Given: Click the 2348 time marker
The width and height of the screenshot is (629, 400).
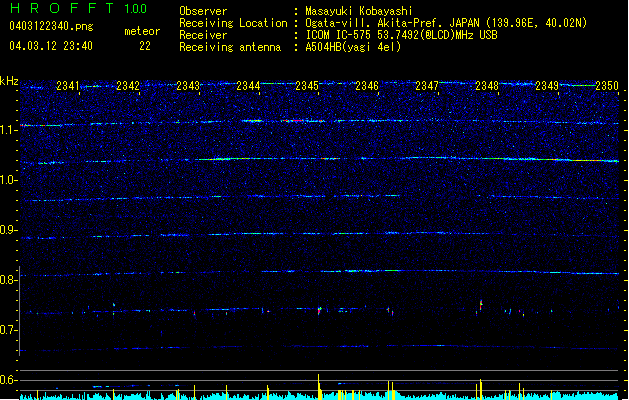Looking at the screenshot, I should coord(487,86).
